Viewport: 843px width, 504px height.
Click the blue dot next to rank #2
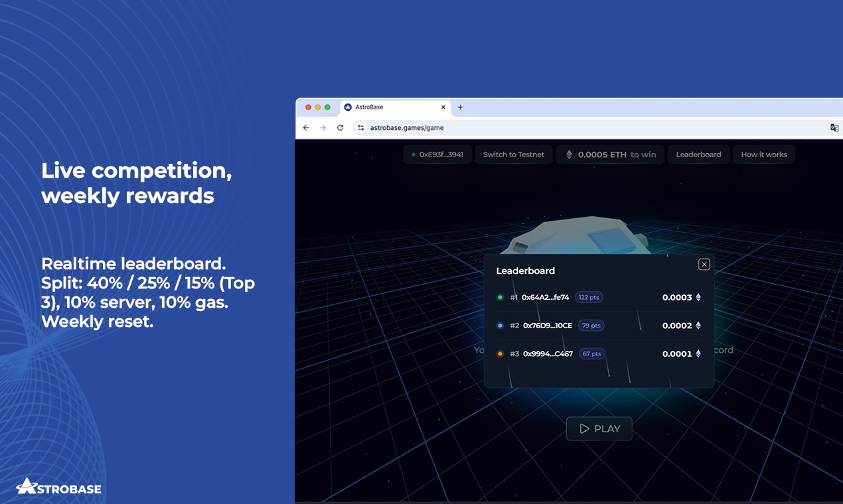(500, 326)
